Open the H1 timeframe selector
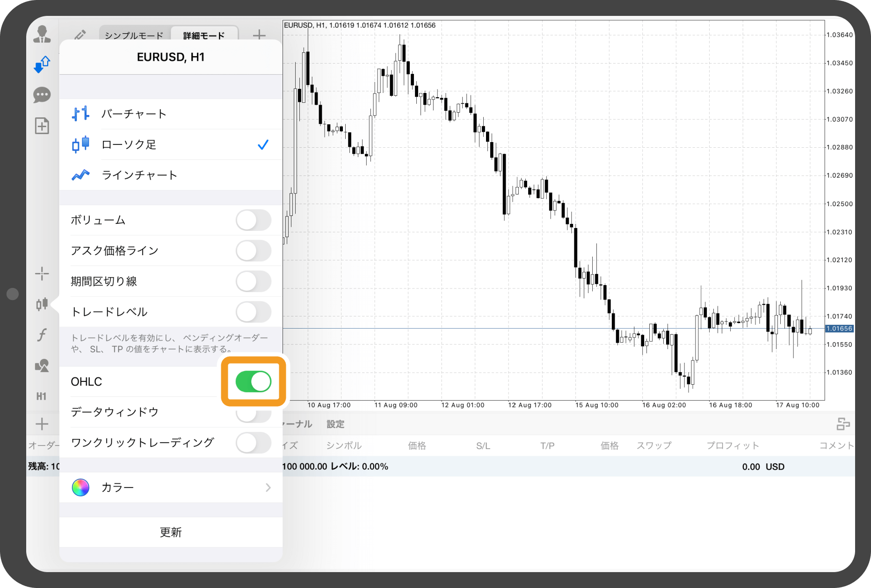Viewport: 871px width, 588px height. 42,396
